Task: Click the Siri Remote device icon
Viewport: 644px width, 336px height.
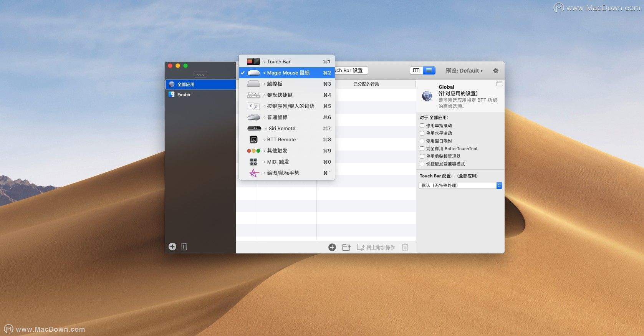Action: pyautogui.click(x=254, y=128)
